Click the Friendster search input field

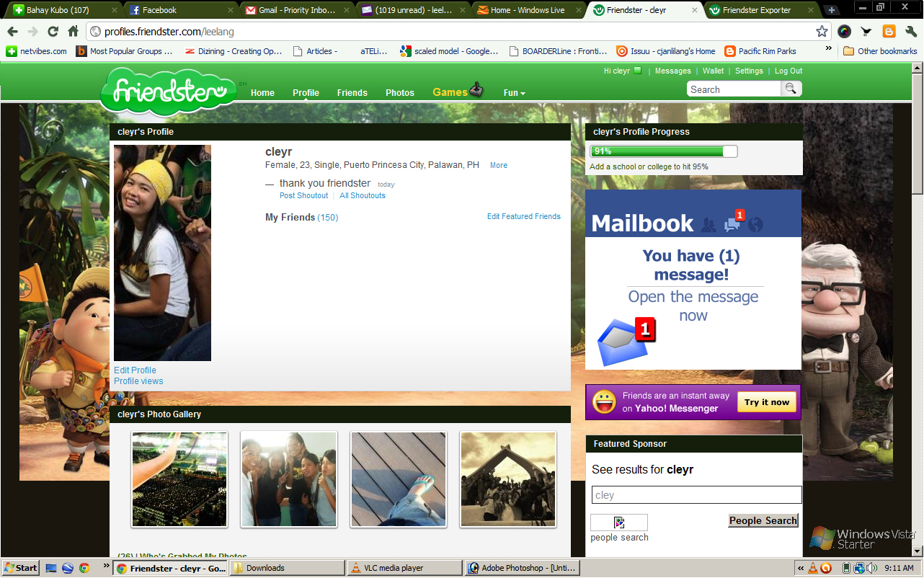click(x=734, y=89)
